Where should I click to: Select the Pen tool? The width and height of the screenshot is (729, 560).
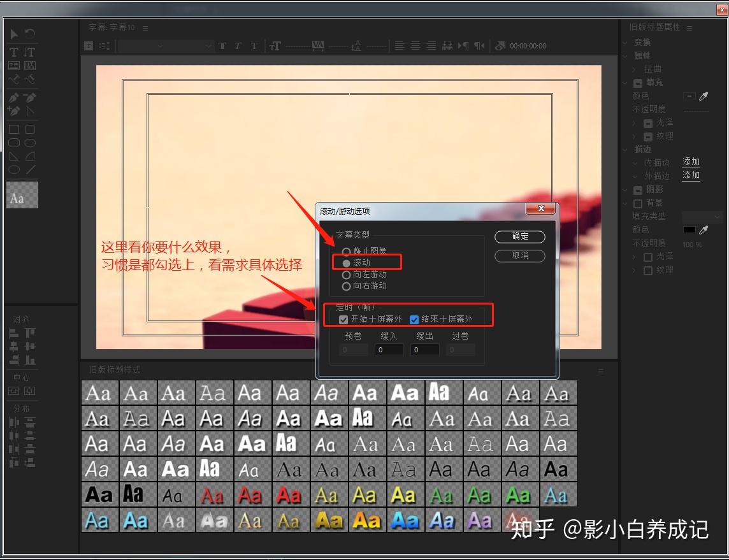click(14, 97)
